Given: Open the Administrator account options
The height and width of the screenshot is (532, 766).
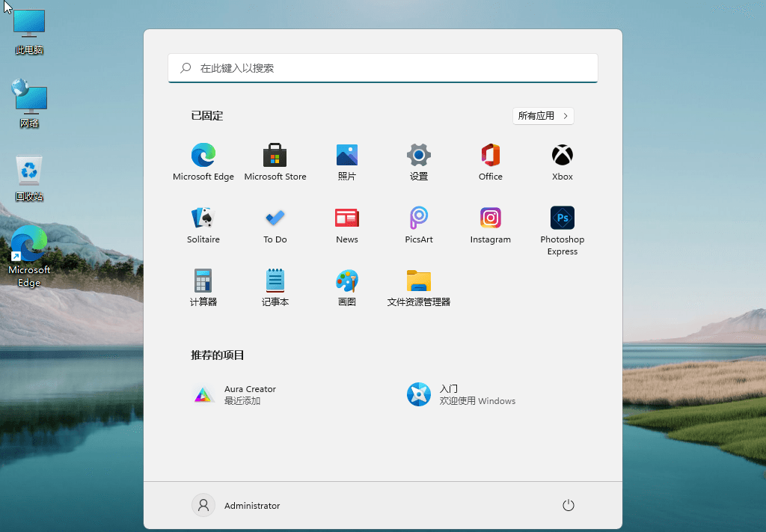Looking at the screenshot, I should [x=236, y=505].
